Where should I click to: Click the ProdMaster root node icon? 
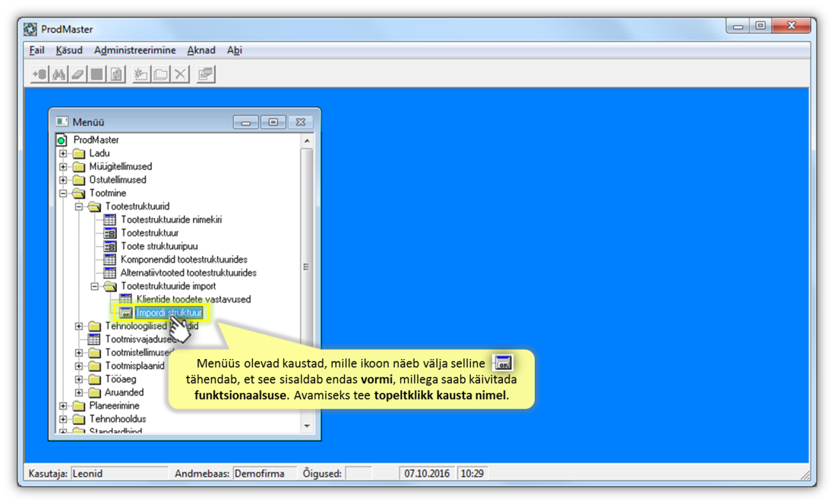coord(62,140)
